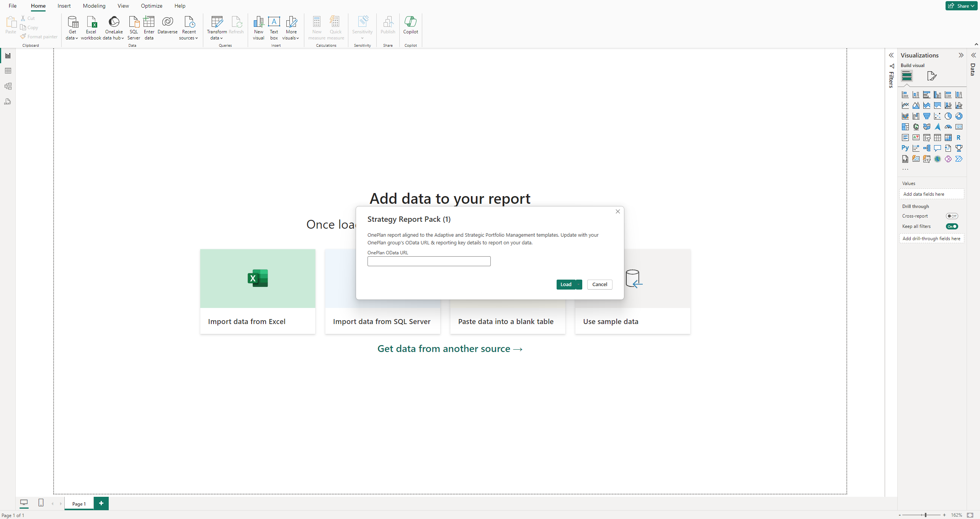Collapse the ribbon with the chevron
The height and width of the screenshot is (519, 980).
coord(976,44)
